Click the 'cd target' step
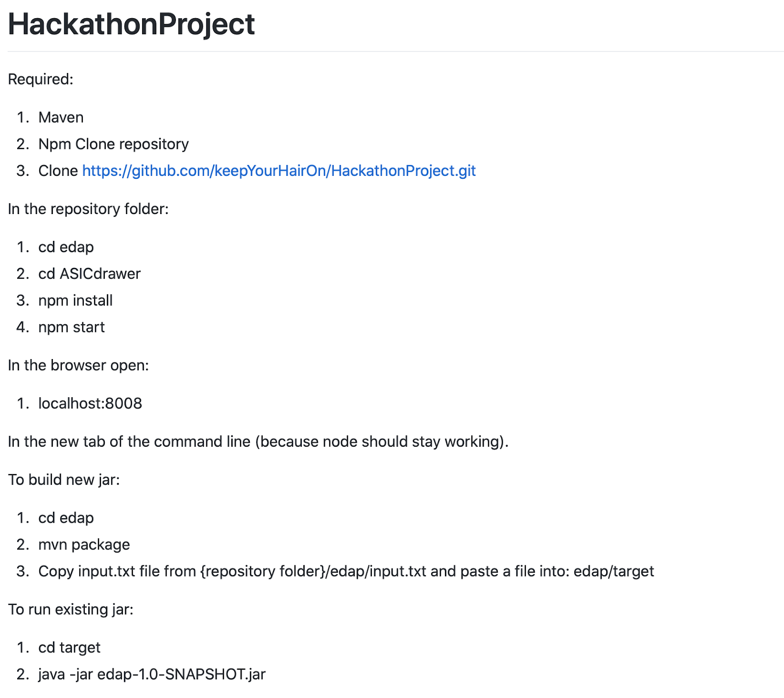The width and height of the screenshot is (784, 698). [x=69, y=648]
